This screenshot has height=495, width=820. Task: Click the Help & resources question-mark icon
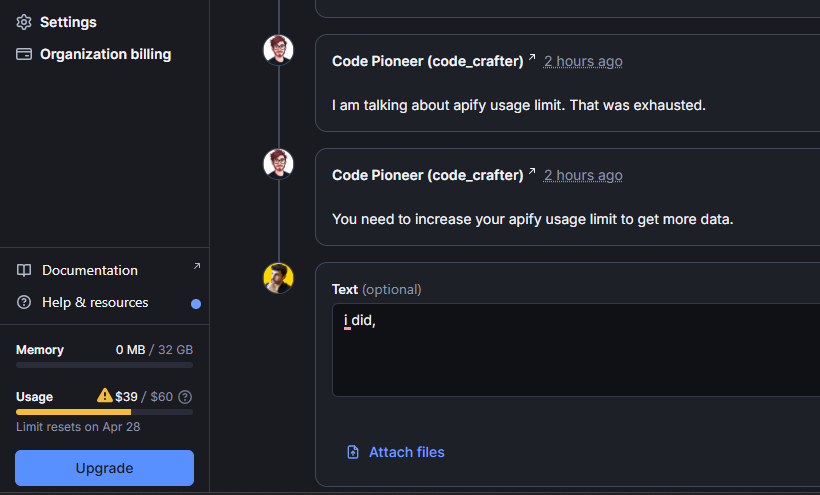(x=24, y=302)
